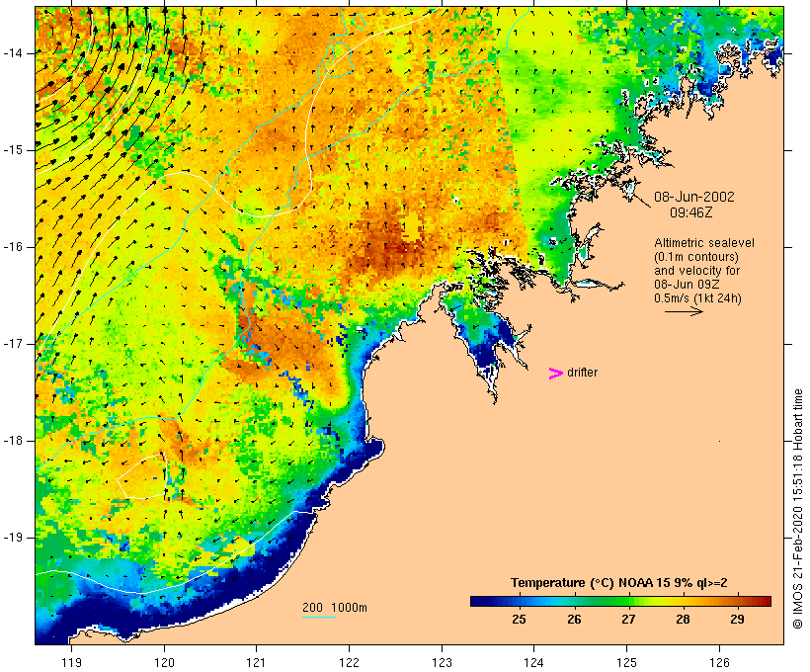Click the longitude axis label 123
Screen dimensions: 810x672
pos(442,662)
